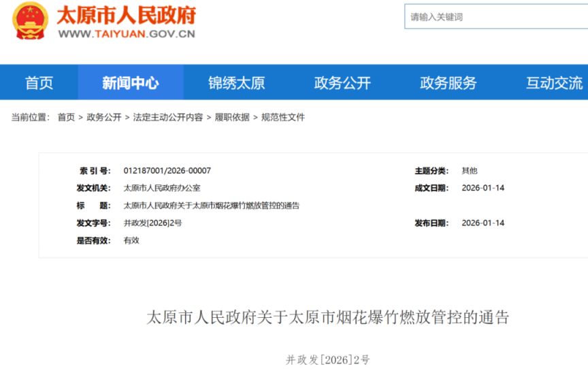Click the 主题分类 field label
Image resolution: width=588 pixels, height=375 pixels.
[x=431, y=171]
